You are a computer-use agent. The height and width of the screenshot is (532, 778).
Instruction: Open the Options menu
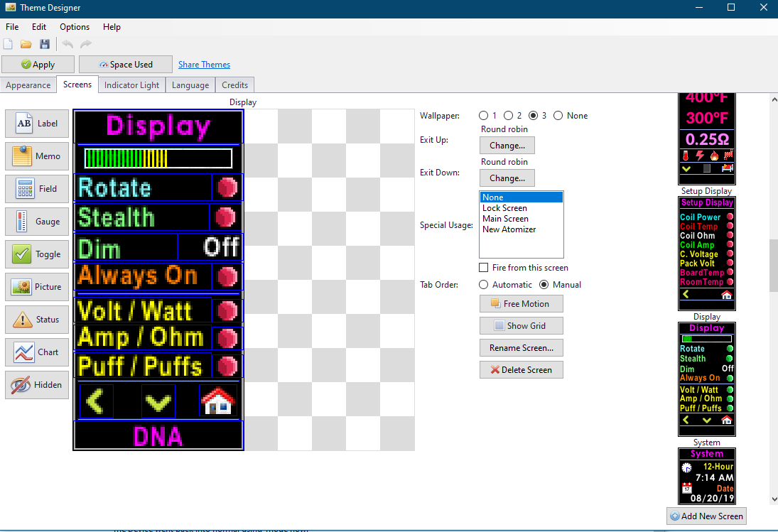click(75, 27)
